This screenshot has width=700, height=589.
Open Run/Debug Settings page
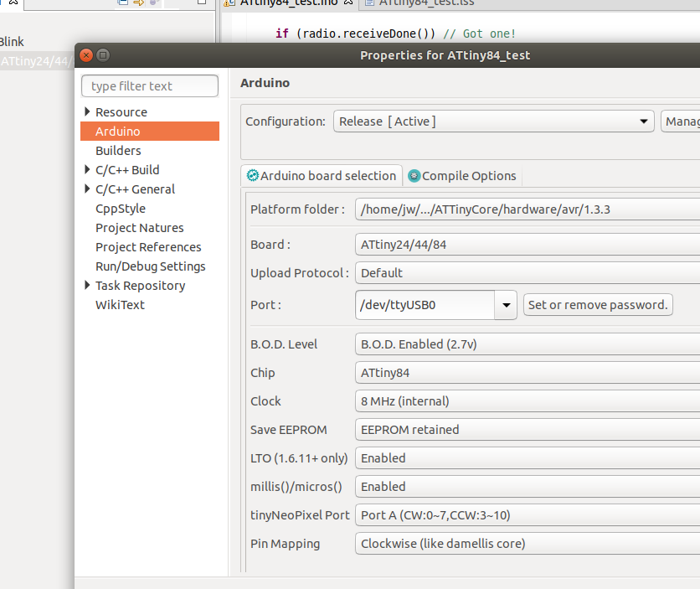pyautogui.click(x=150, y=266)
